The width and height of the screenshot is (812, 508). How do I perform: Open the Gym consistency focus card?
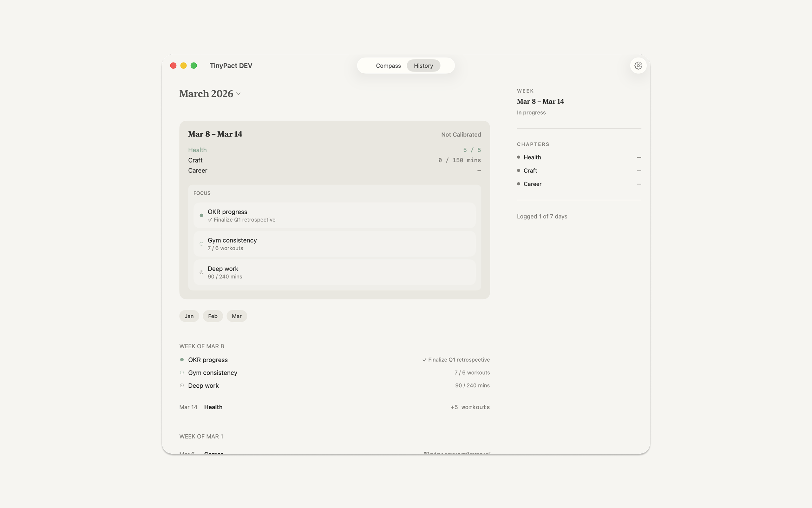(x=335, y=244)
